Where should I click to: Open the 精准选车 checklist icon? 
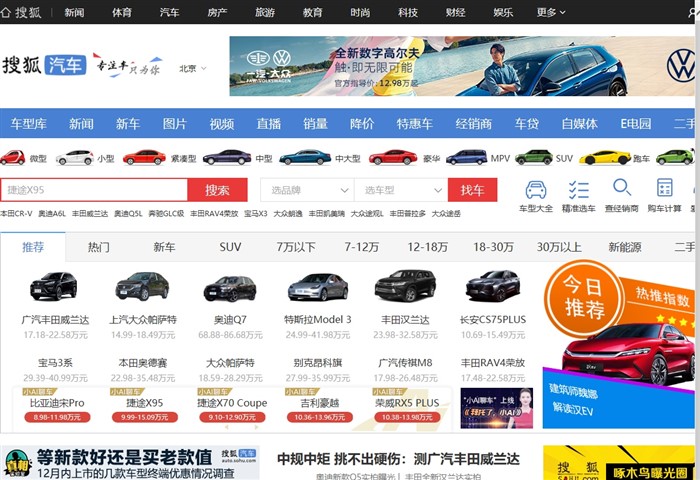[x=579, y=190]
